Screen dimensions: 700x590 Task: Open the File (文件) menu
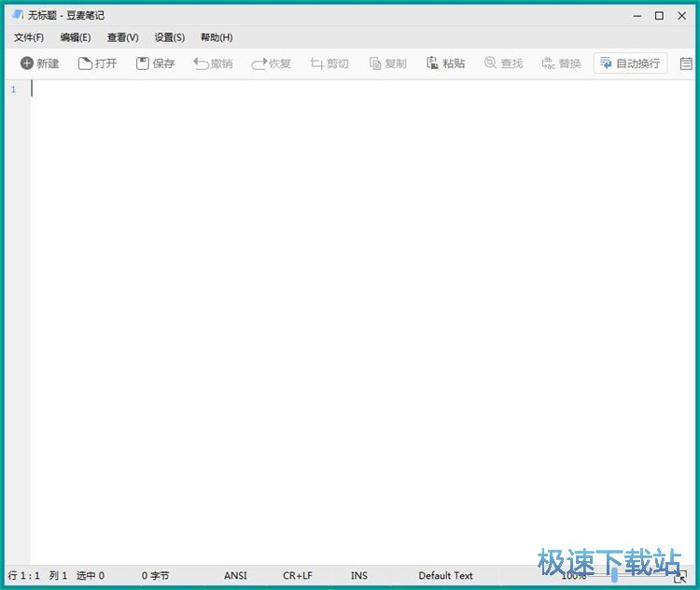(29, 37)
